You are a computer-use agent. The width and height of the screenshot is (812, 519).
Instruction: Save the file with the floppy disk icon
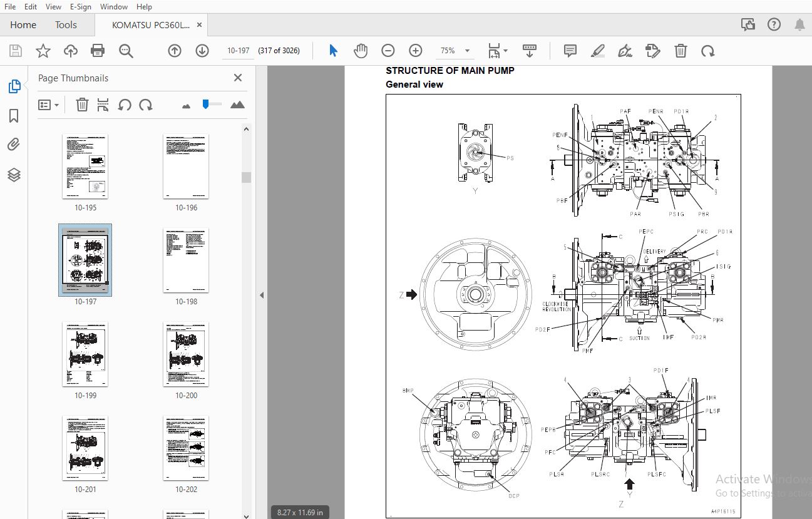click(15, 51)
